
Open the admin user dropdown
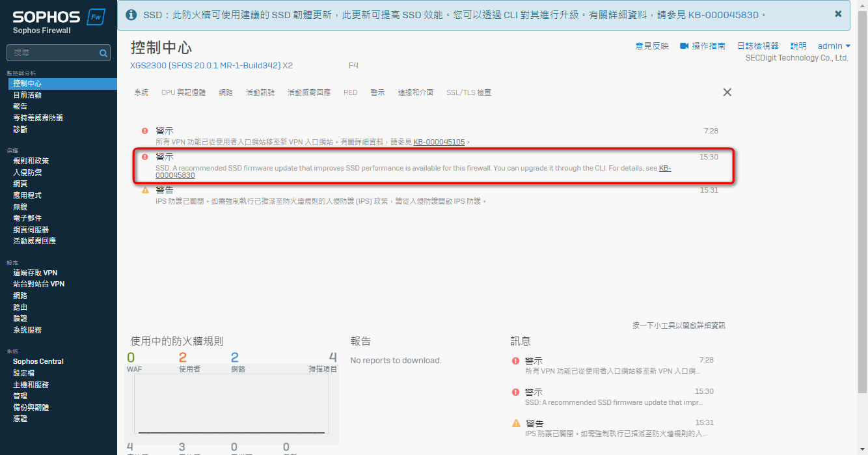click(834, 46)
